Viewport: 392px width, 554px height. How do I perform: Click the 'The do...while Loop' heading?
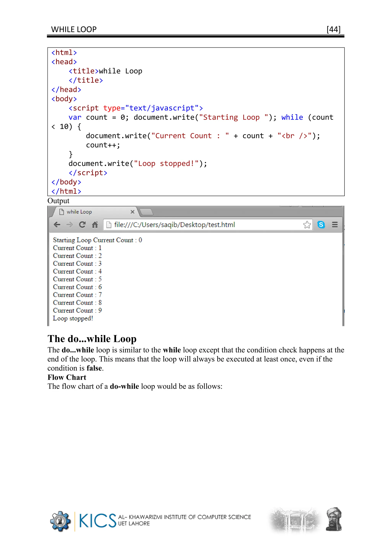92,339
